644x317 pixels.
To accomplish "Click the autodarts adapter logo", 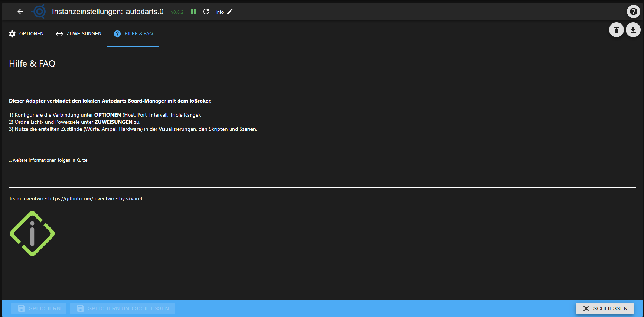I will [39, 12].
